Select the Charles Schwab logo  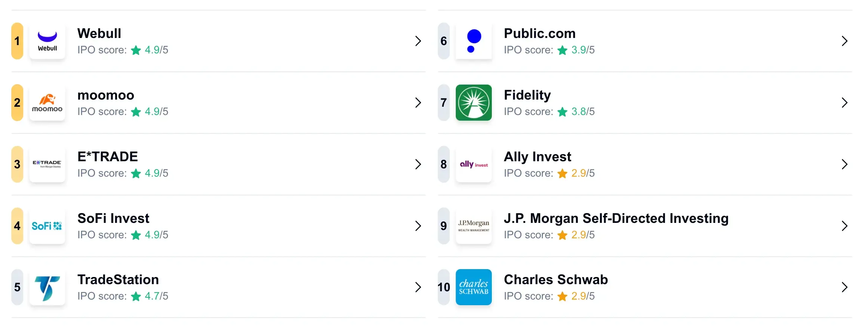pos(474,288)
